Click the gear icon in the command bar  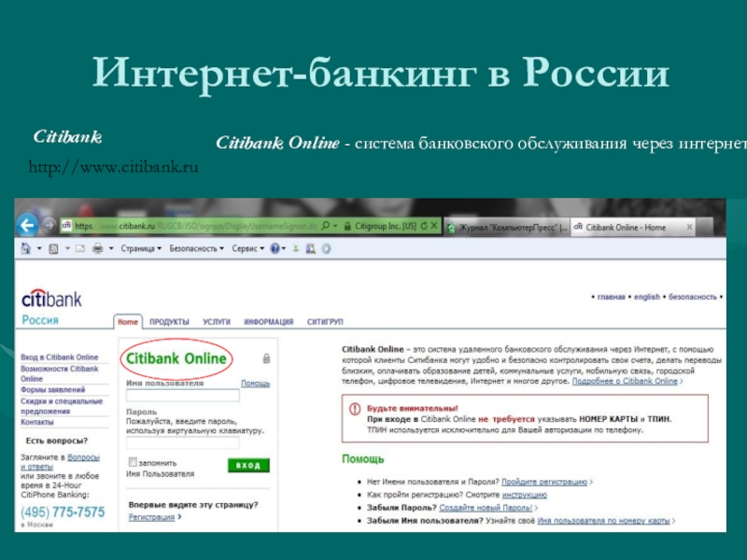326,248
